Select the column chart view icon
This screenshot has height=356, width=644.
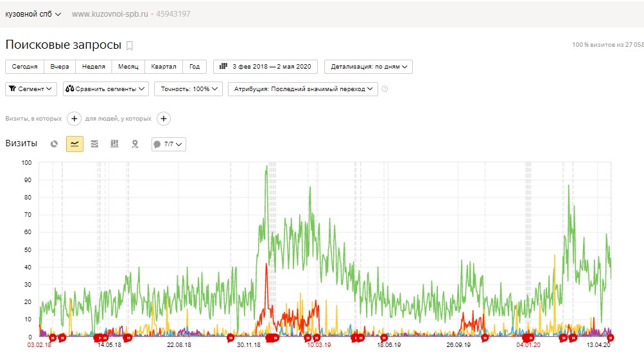(114, 144)
